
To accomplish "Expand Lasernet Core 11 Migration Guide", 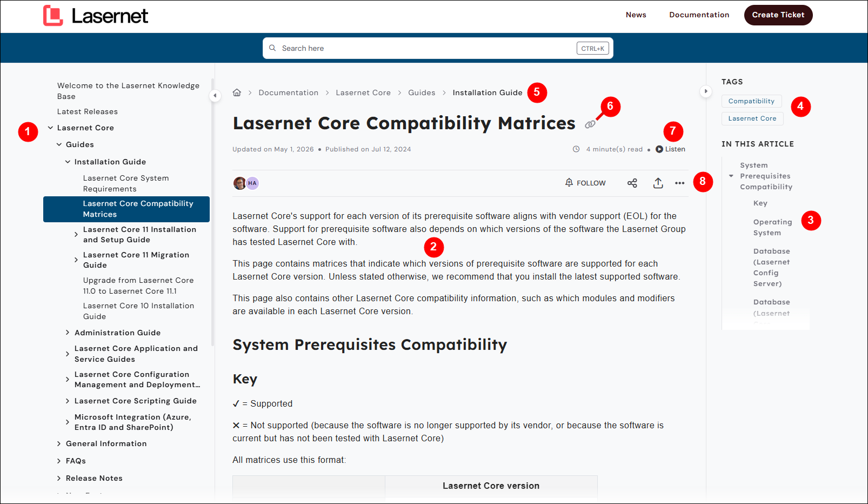I will pyautogui.click(x=76, y=260).
